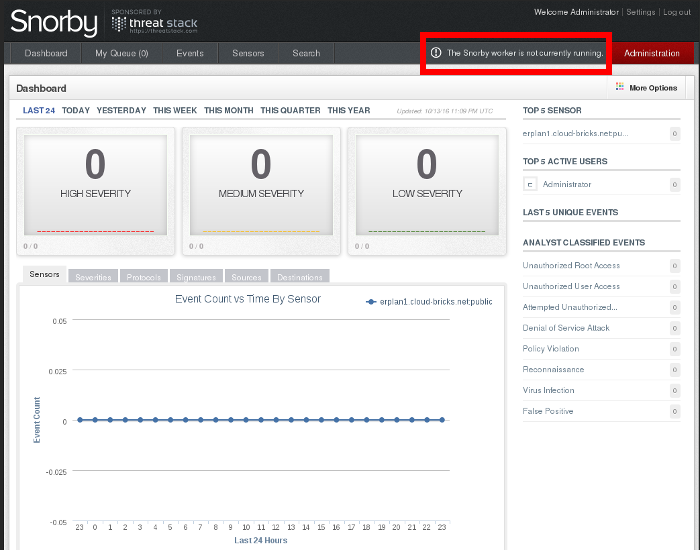The image size is (700, 550).
Task: Switch to the Protocols chart tab
Action: click(x=143, y=277)
